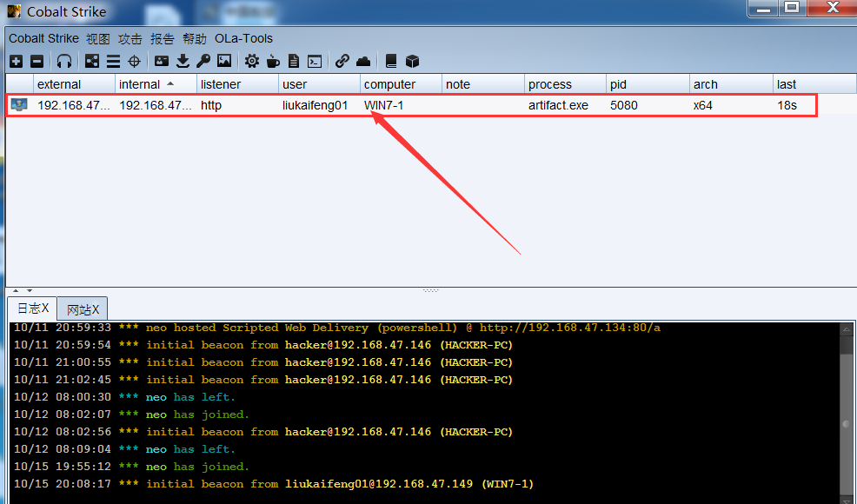Connect to a new team server (plus icon)
The width and height of the screenshot is (857, 504).
(x=16, y=61)
